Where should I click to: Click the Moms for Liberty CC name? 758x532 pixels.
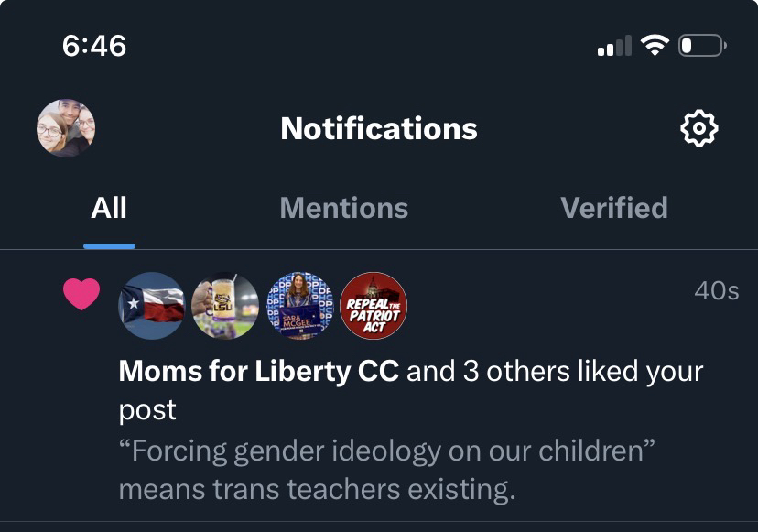259,372
